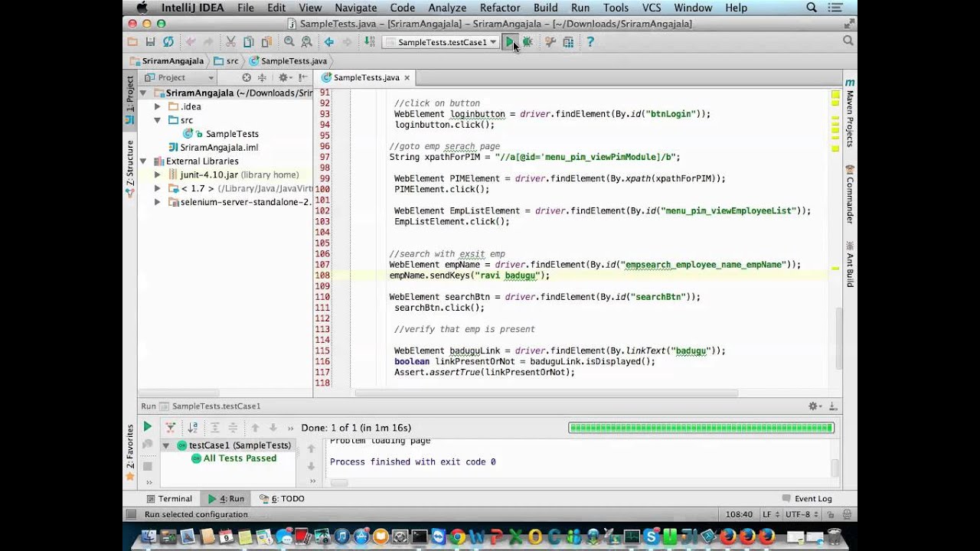Toggle the Maven Projects side panel
The height and width of the screenshot is (551, 980).
click(x=850, y=113)
